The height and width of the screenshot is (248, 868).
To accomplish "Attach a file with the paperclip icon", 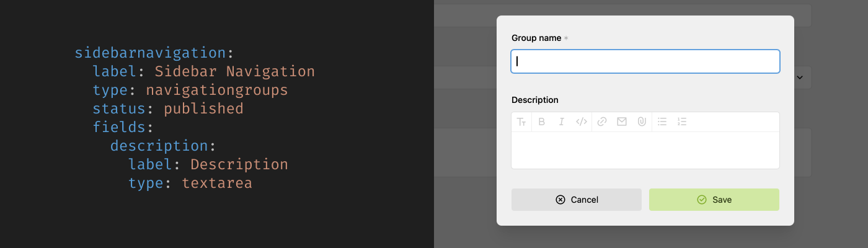I will [x=642, y=122].
